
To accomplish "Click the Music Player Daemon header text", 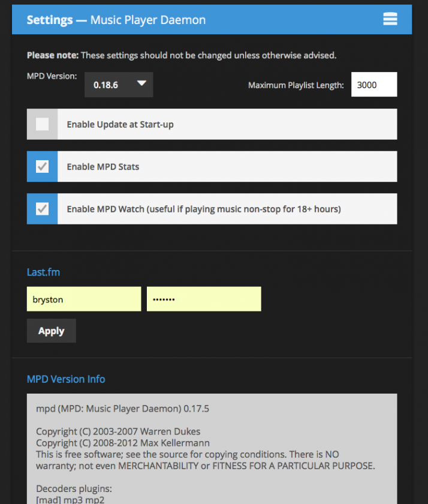I will coord(148,20).
